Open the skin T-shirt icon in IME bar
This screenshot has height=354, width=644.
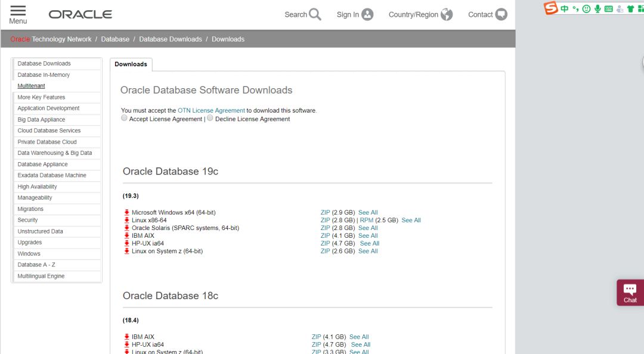point(630,8)
